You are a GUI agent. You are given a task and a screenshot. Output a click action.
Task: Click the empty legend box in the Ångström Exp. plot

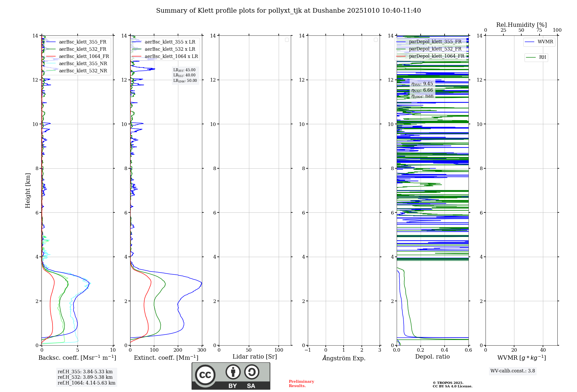pyautogui.click(x=376, y=40)
